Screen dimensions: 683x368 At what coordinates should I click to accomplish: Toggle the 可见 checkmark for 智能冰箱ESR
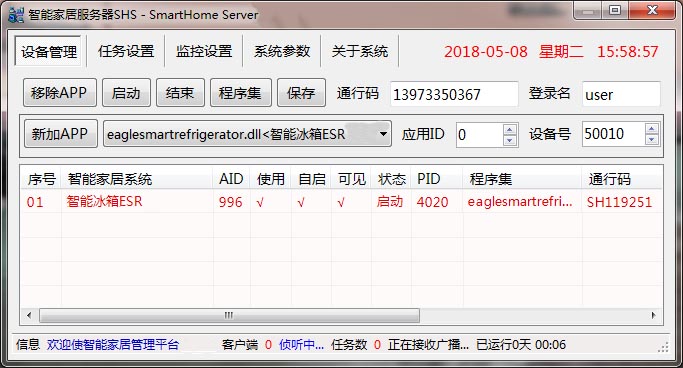(x=341, y=202)
